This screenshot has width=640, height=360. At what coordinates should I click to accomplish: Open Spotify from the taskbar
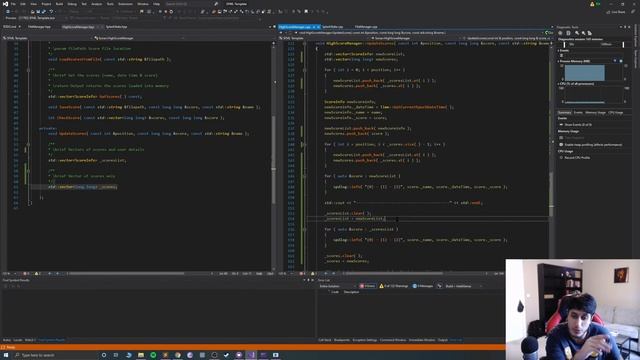[x=153, y=355]
